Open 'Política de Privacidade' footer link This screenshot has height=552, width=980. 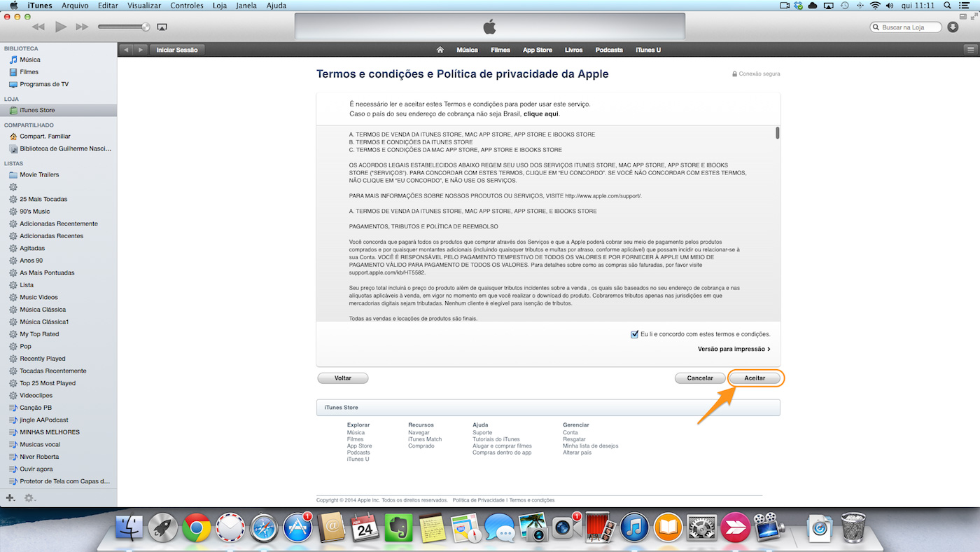click(479, 500)
